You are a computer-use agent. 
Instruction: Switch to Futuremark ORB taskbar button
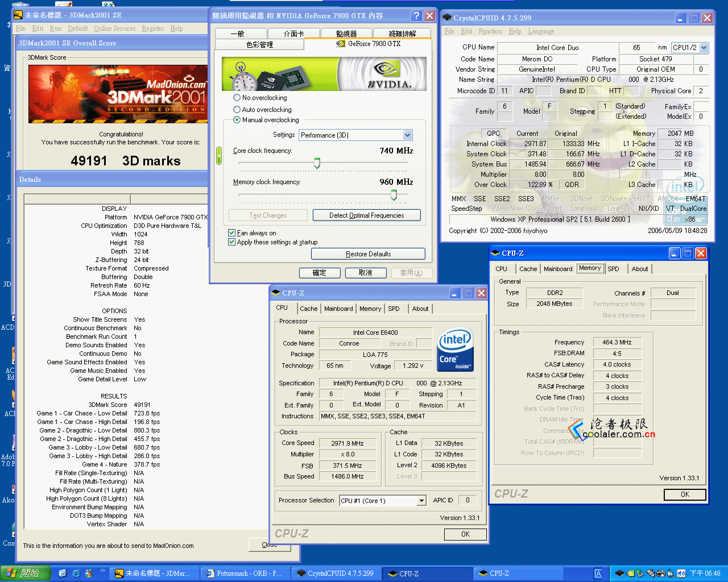tap(246, 573)
